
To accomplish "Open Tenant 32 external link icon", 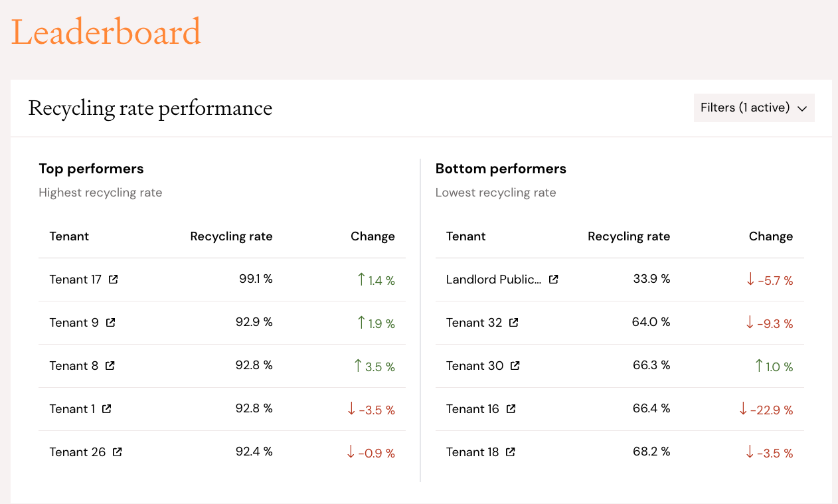I will point(514,323).
